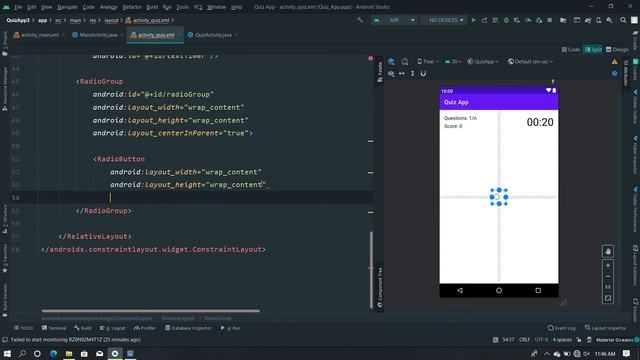Enable pan mode with the hand icon

coord(608,251)
